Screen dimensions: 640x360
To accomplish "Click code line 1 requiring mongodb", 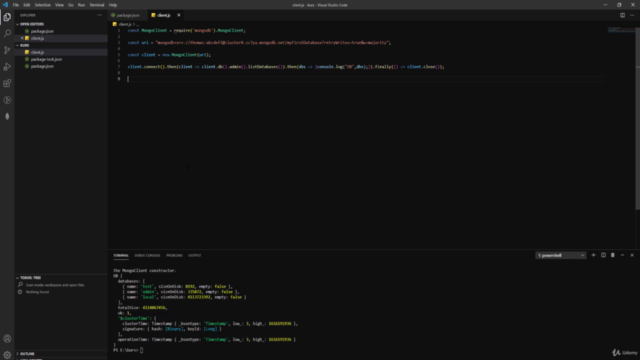I will click(x=187, y=30).
